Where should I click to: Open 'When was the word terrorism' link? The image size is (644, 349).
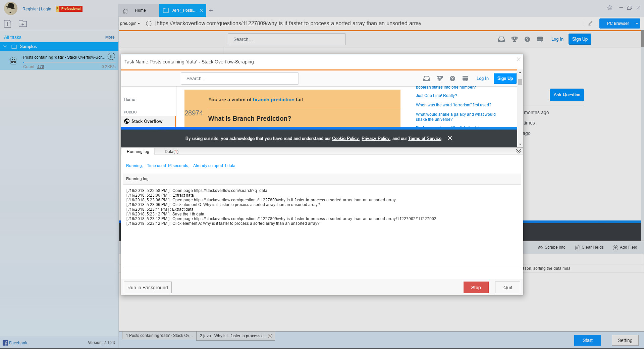453,105
